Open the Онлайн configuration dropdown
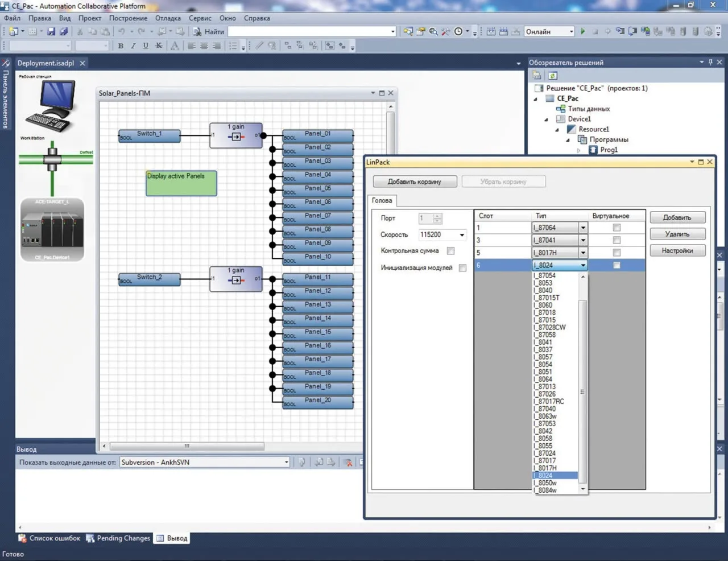The width and height of the screenshot is (728, 561). tap(572, 32)
